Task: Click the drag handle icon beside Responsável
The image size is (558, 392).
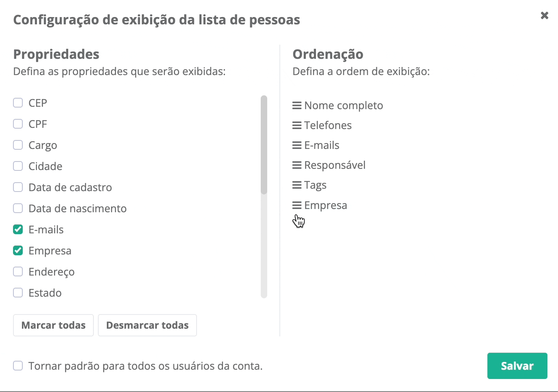Action: [x=297, y=165]
